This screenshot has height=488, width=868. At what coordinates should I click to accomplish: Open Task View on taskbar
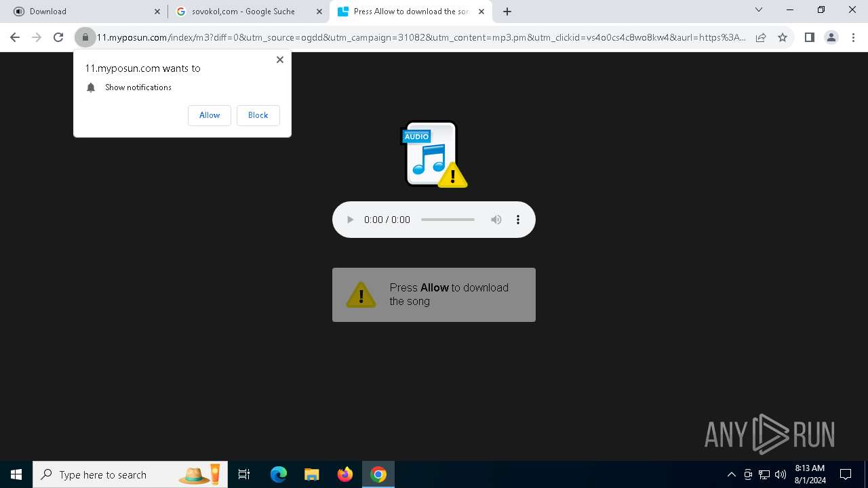pos(244,474)
